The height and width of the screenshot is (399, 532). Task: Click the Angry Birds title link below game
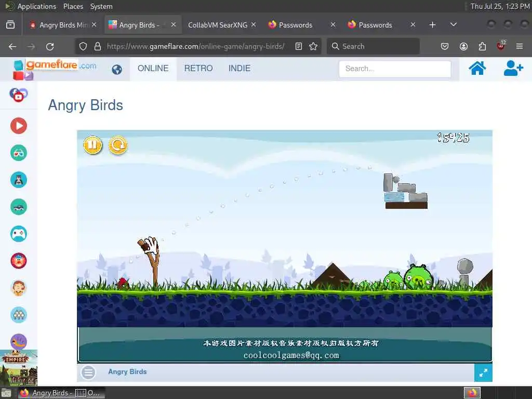coord(127,372)
